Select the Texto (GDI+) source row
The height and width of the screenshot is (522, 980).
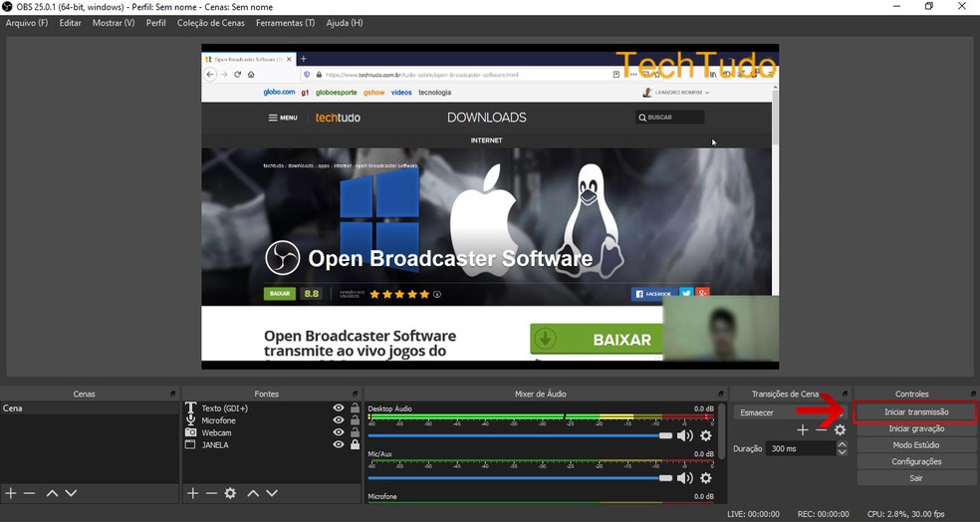coord(273,408)
